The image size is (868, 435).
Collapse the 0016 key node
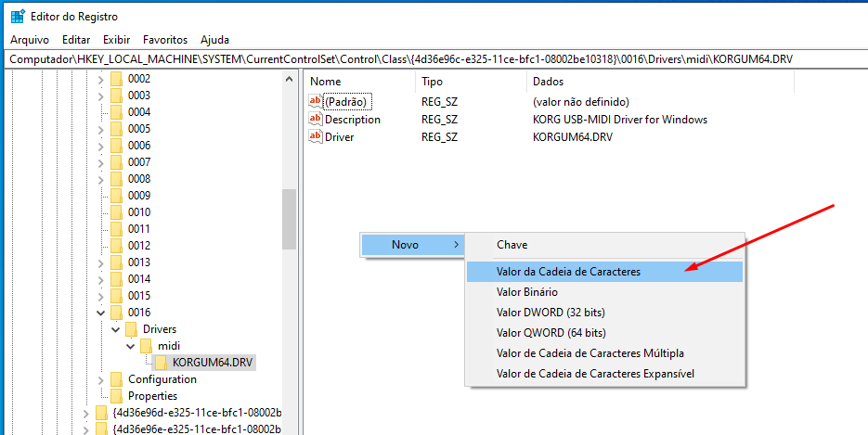click(100, 313)
